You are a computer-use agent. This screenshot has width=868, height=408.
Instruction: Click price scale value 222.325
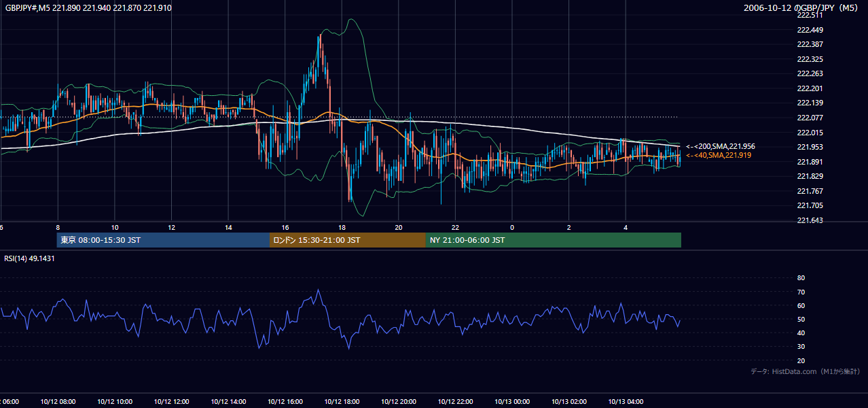click(x=810, y=59)
